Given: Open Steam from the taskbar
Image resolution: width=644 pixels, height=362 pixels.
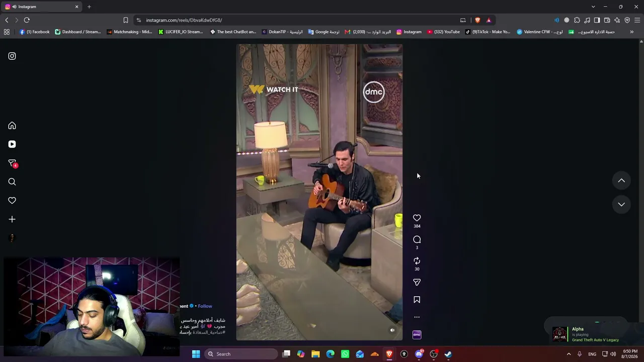Looking at the screenshot, I should pyautogui.click(x=448, y=354).
